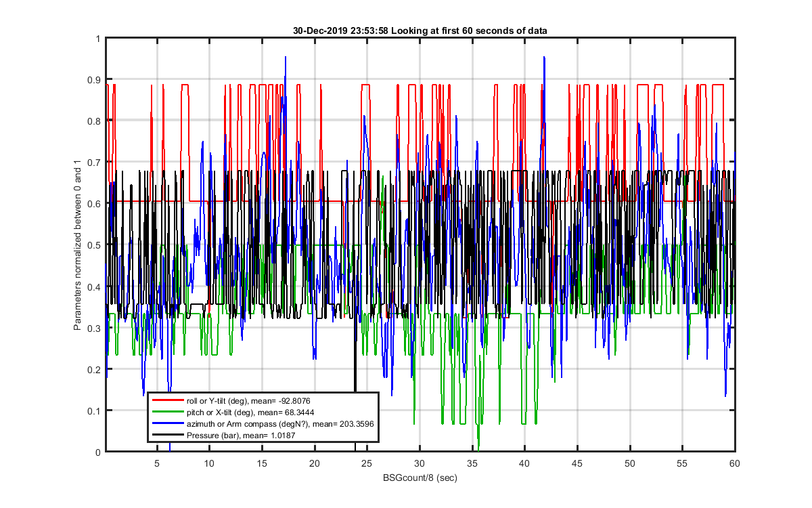Click y-axis tick label "0.1"
This screenshot has width=812, height=508.
(x=93, y=410)
